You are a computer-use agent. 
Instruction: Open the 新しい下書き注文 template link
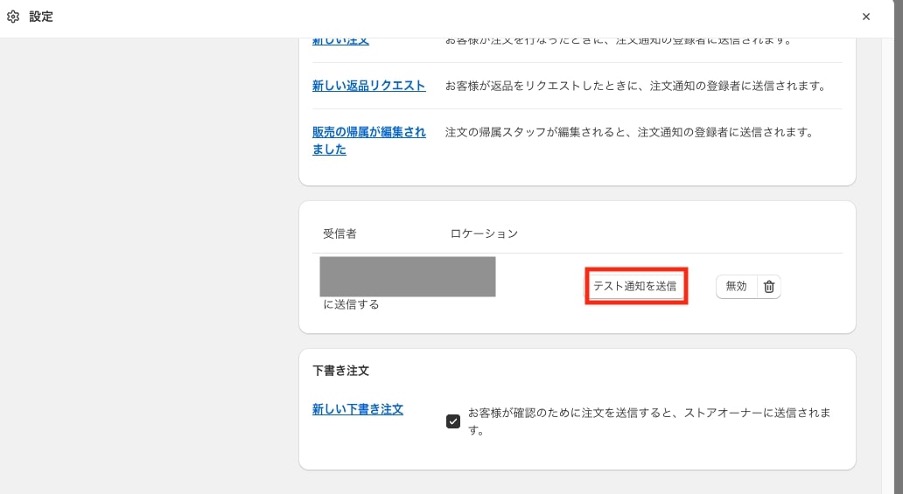point(357,409)
